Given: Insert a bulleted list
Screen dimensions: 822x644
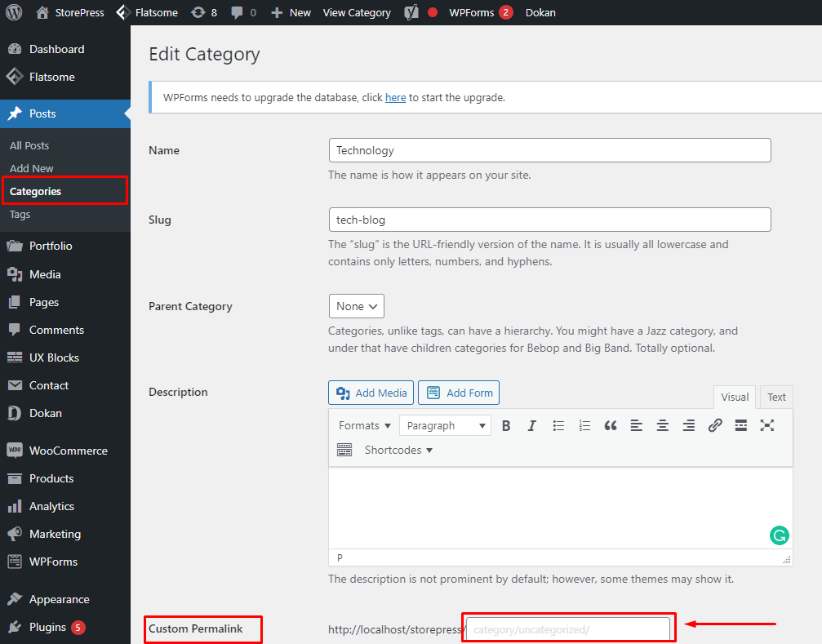Looking at the screenshot, I should coord(558,425).
